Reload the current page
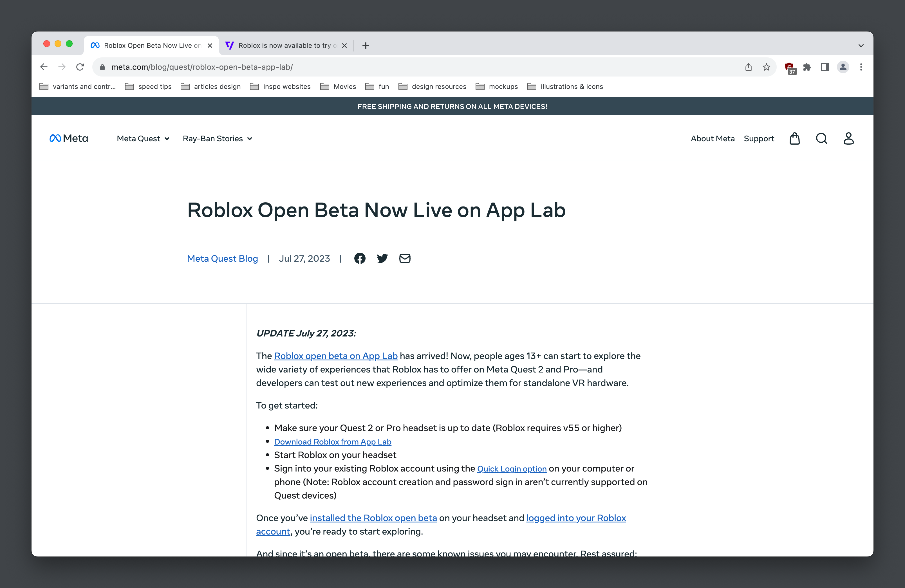The image size is (905, 588). [80, 67]
